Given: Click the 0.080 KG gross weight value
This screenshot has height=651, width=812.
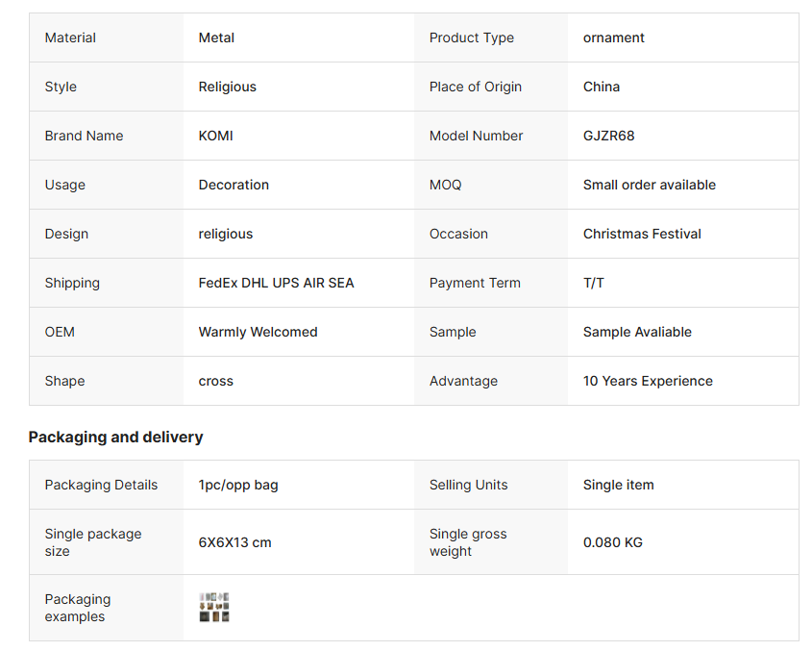Looking at the screenshot, I should pyautogui.click(x=613, y=542).
